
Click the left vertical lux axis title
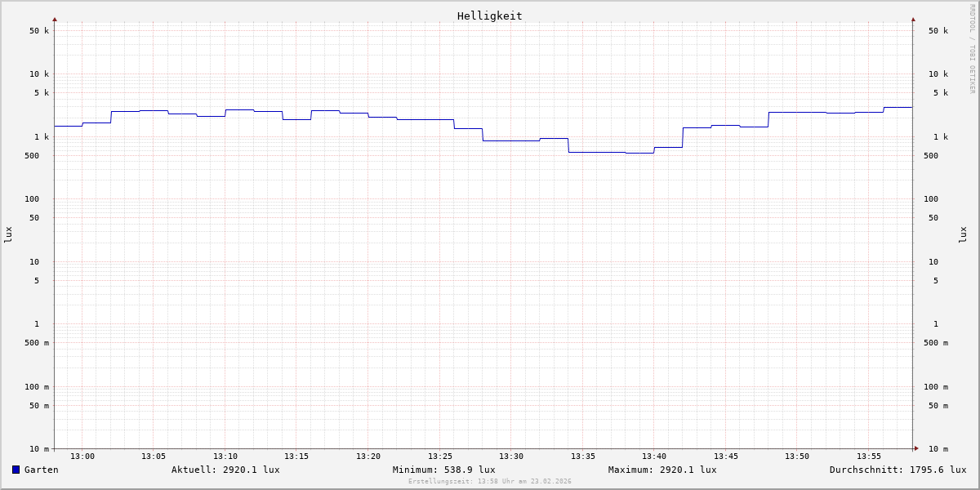point(8,234)
